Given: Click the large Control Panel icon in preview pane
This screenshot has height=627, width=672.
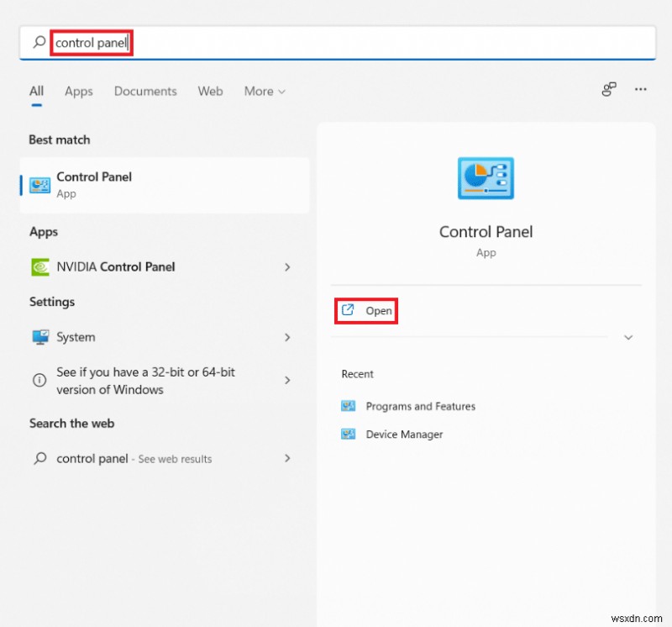Looking at the screenshot, I should [x=486, y=178].
